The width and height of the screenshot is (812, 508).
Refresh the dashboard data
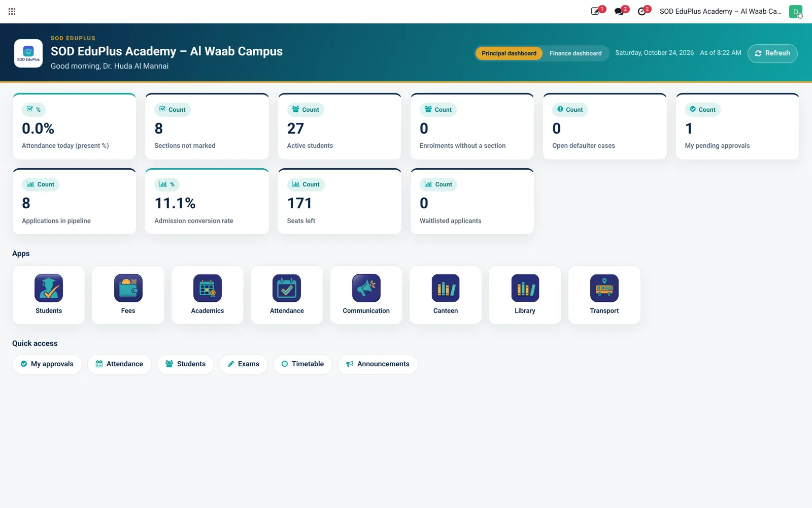772,53
